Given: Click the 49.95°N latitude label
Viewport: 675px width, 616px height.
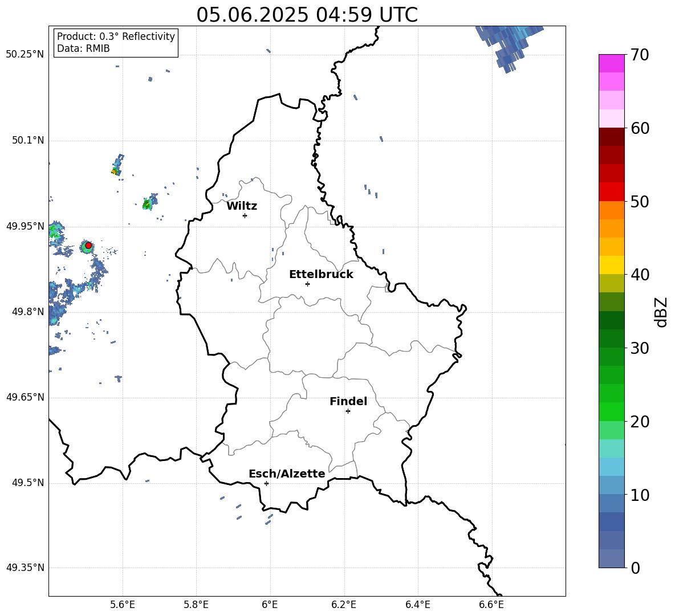Looking at the screenshot, I should tap(25, 226).
